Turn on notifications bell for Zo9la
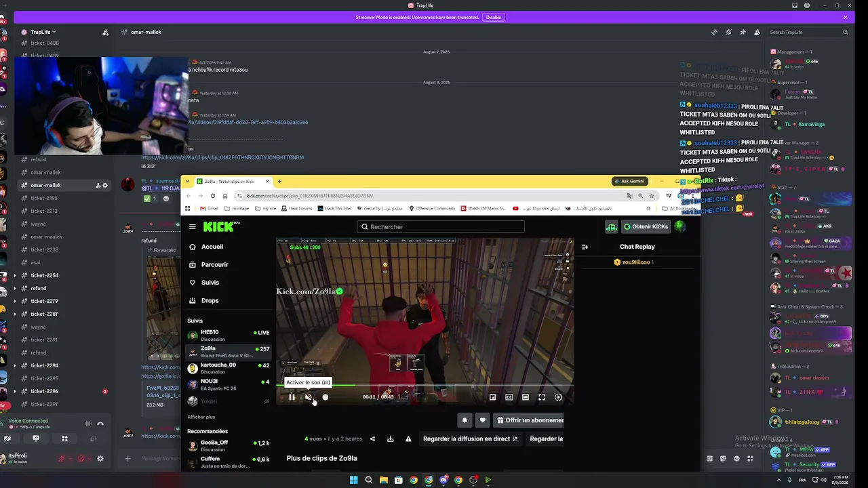 [465, 420]
